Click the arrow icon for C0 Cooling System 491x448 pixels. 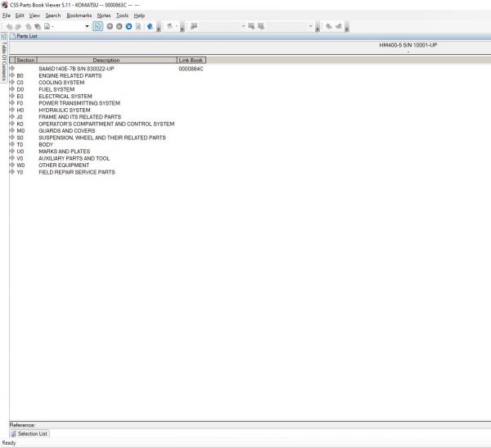pos(12,83)
